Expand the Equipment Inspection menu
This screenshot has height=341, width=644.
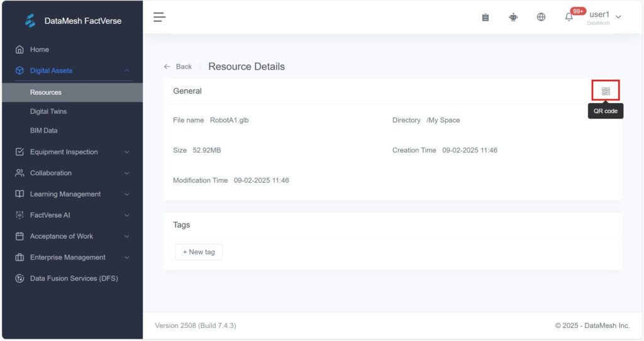126,152
